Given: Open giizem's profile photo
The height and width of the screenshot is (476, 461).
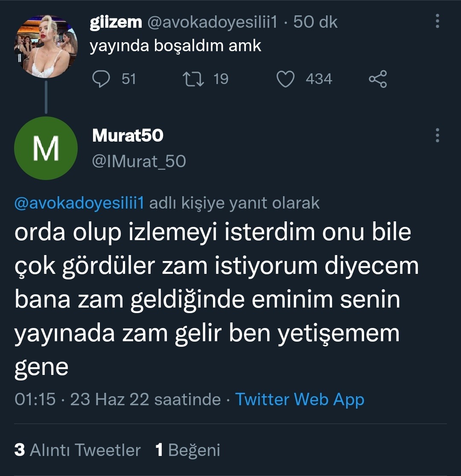Looking at the screenshot, I should point(46,46).
